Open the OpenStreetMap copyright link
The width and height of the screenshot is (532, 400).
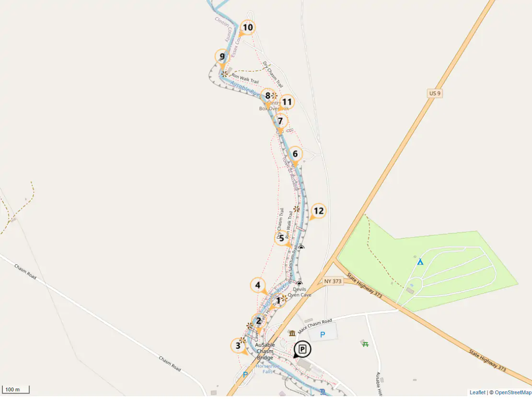point(513,392)
